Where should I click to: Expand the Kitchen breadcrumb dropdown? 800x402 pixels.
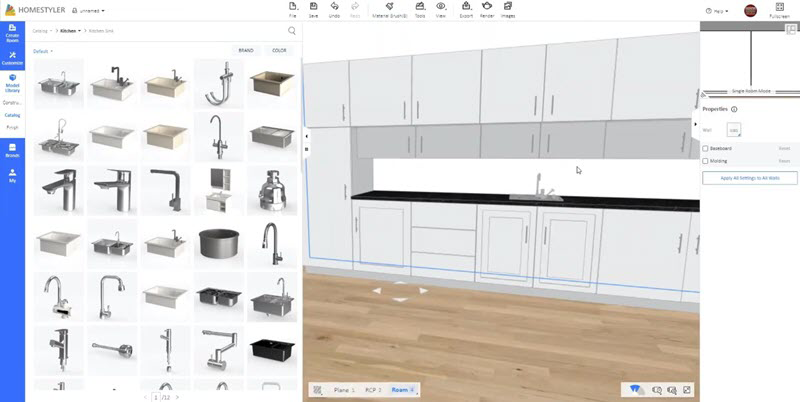coord(71,31)
